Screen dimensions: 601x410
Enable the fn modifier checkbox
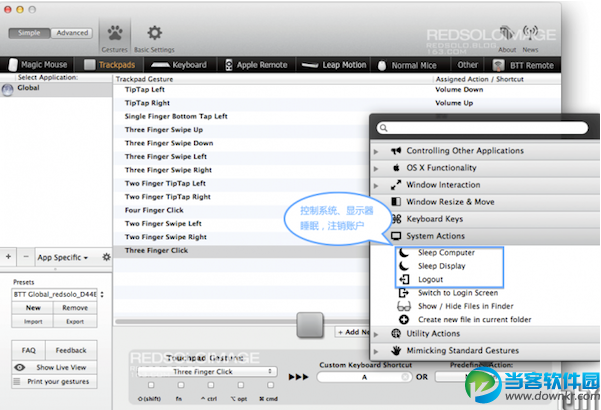(x=181, y=385)
